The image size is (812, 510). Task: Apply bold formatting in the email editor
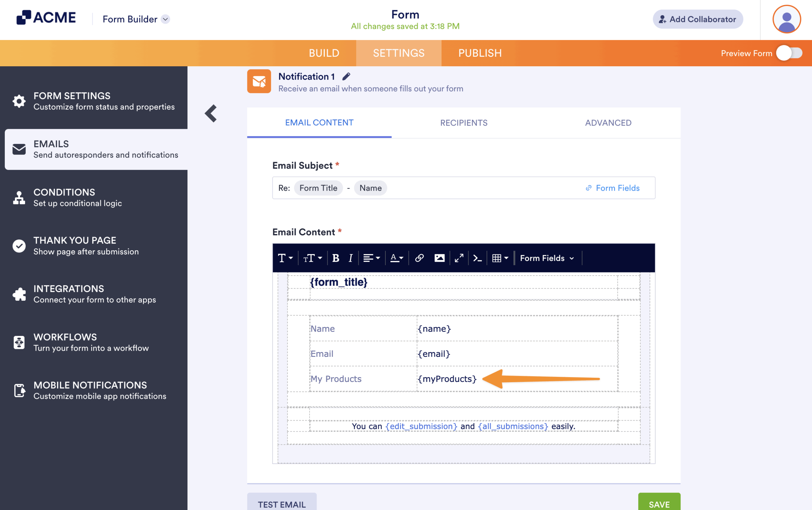336,258
